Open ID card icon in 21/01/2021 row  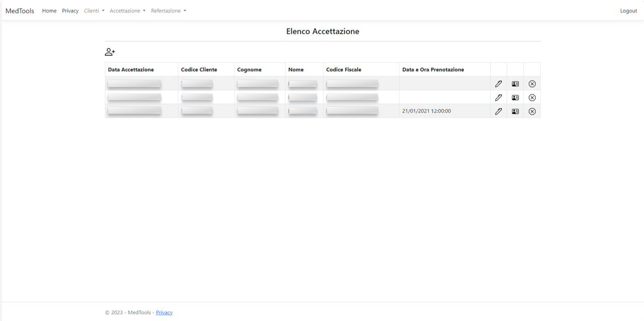tap(515, 111)
